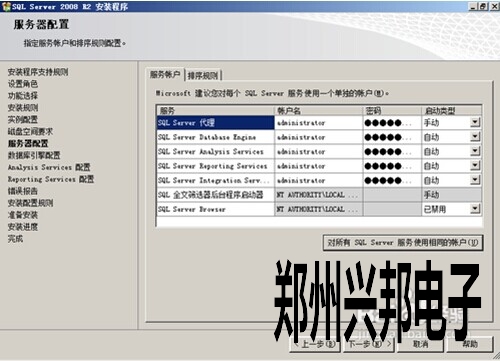The width and height of the screenshot is (500, 361).
Task: Click 对所有 SQL Server 服务使用相同的帐户 button
Action: 403,242
